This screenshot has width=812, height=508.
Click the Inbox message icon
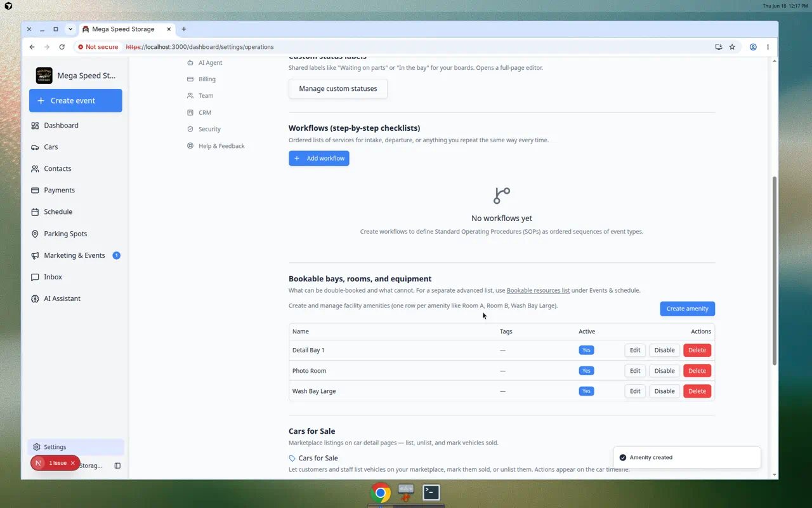pyautogui.click(x=35, y=277)
